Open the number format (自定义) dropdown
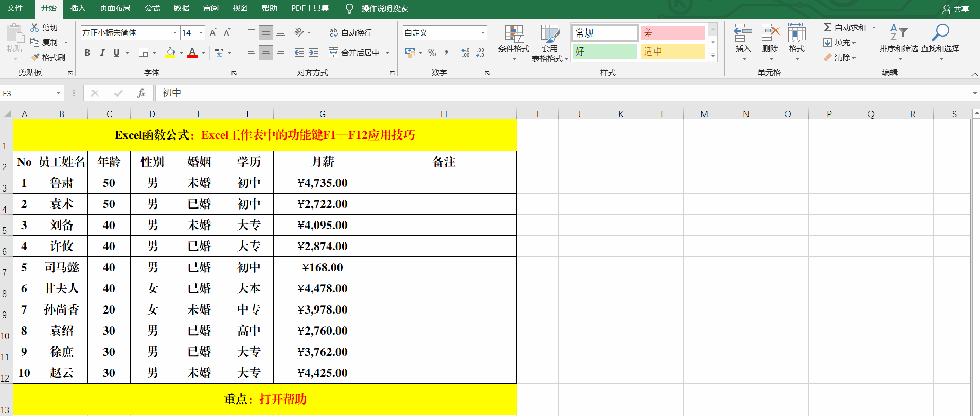980x416 pixels. 483,32
